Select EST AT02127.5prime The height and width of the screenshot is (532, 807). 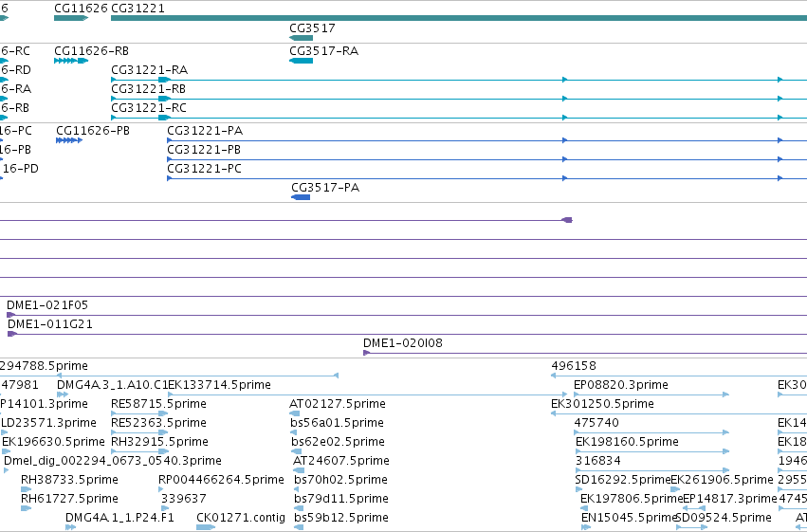point(337,404)
